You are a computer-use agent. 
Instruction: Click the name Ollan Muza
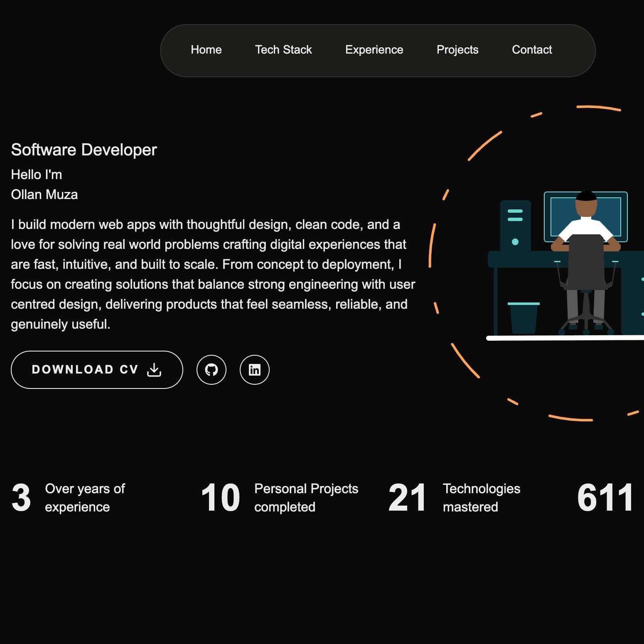click(44, 194)
